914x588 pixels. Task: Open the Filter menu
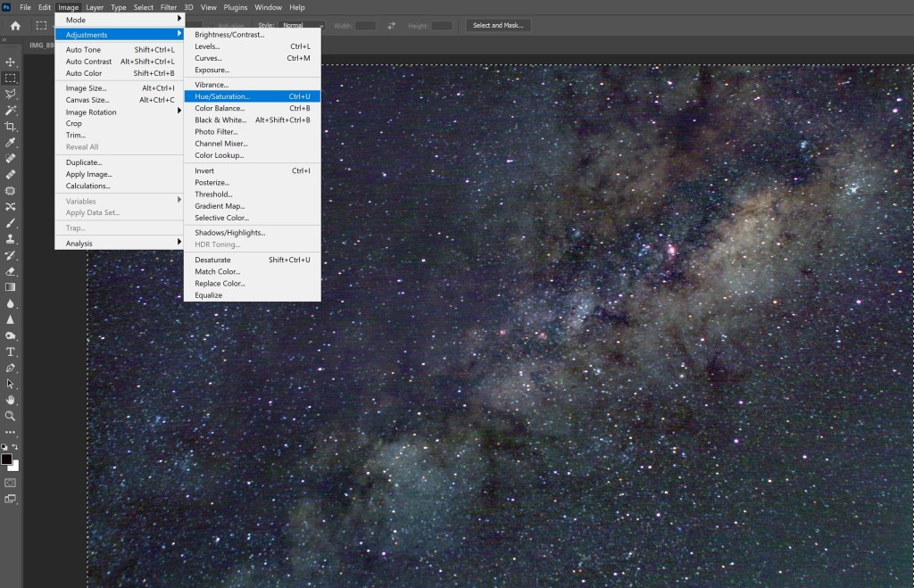coord(169,7)
